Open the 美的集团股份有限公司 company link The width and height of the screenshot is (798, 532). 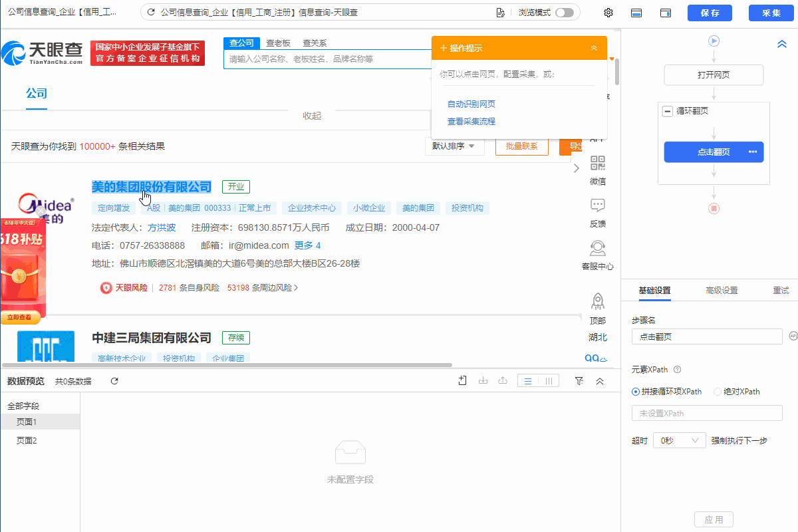(152, 187)
